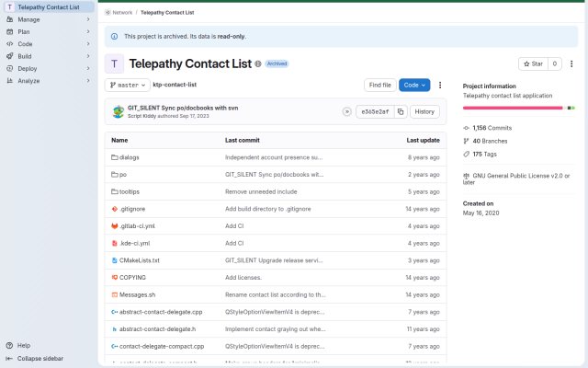The image size is (588, 368).
Task: Click commit hash e365e2af
Action: click(375, 111)
